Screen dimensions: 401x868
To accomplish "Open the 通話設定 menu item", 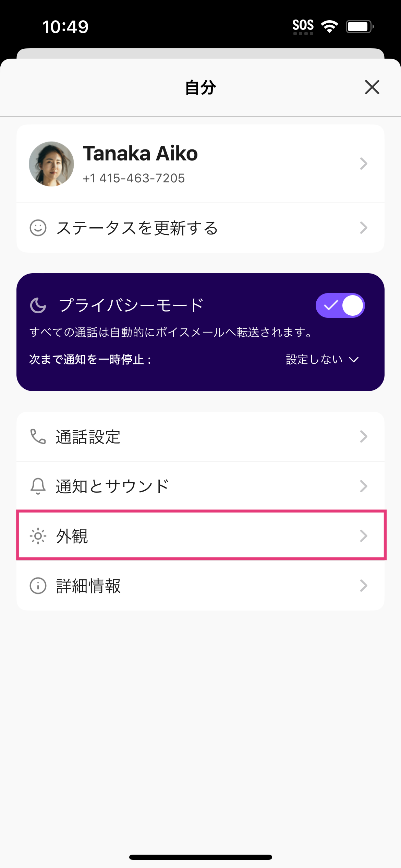I will pos(88,437).
